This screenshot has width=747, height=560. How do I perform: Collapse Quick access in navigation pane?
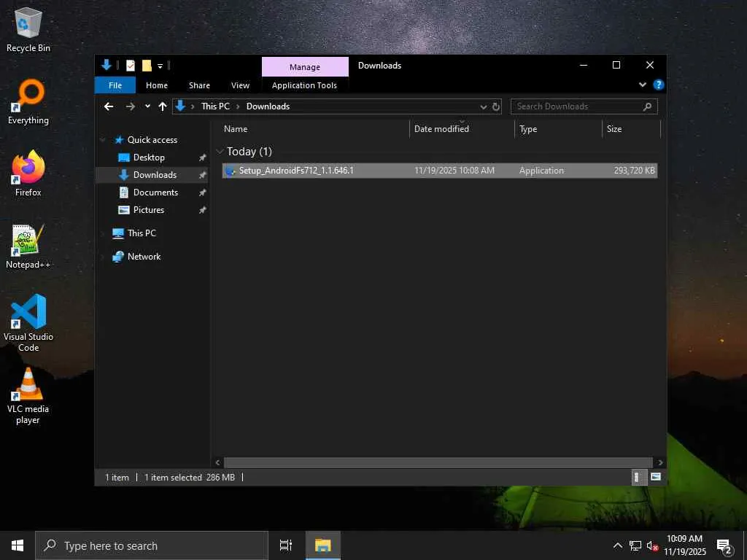(103, 140)
